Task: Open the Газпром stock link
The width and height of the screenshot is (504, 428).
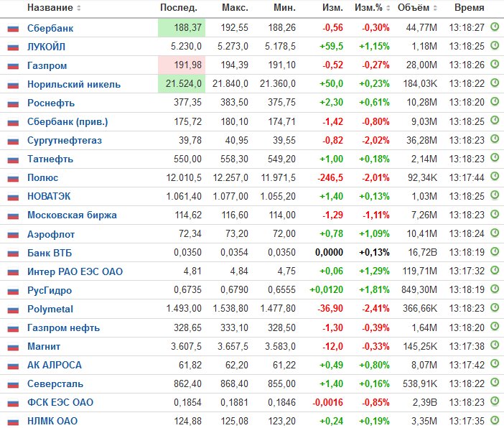Action: pos(47,65)
